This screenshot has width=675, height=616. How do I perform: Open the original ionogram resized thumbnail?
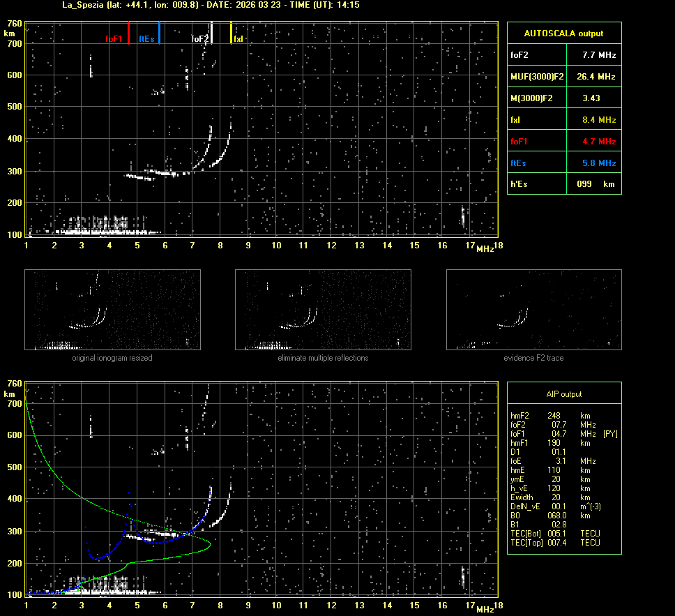click(x=112, y=309)
